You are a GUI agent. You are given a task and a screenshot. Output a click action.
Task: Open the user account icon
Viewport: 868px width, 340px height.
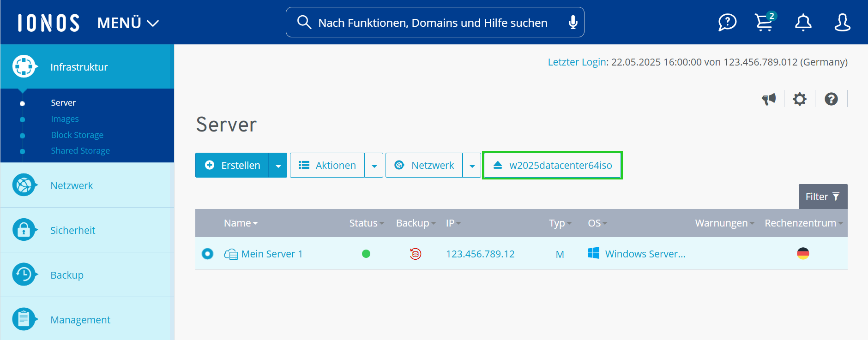(x=842, y=22)
